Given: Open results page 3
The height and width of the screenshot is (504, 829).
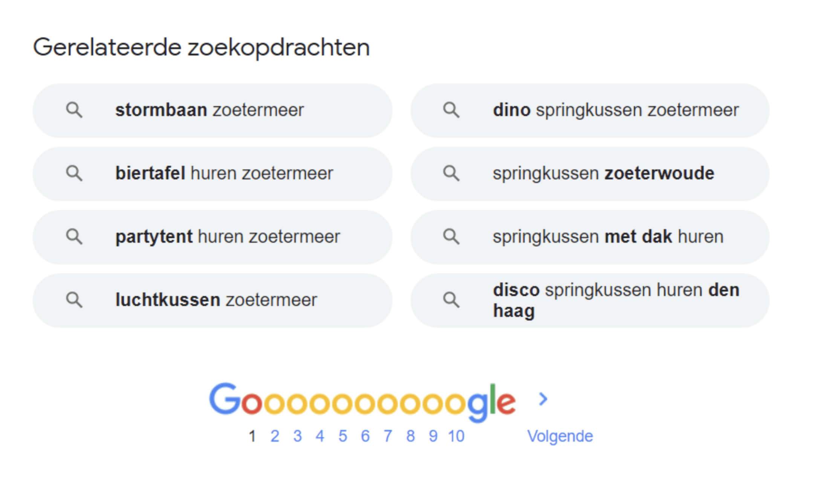Looking at the screenshot, I should [297, 436].
